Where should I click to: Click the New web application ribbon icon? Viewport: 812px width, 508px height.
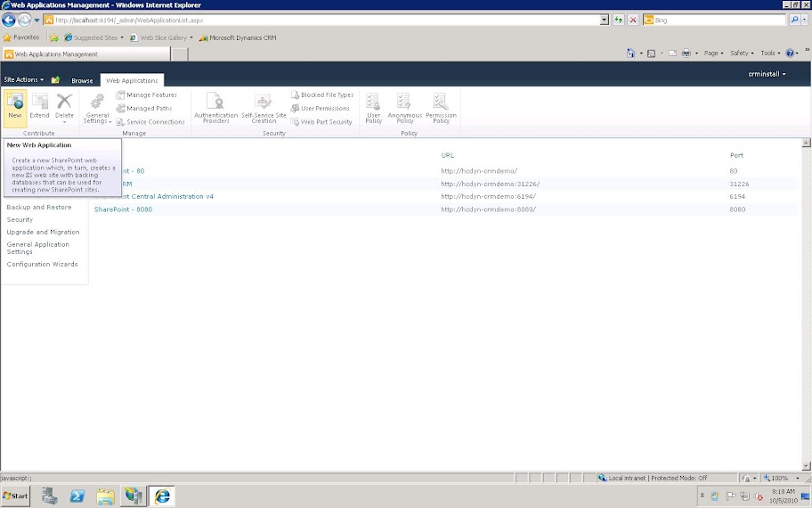click(15, 108)
